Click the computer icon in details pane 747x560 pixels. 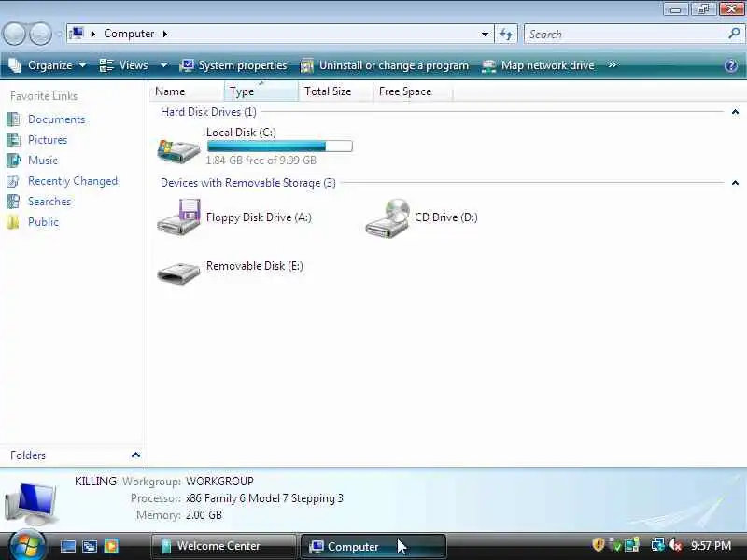point(32,502)
